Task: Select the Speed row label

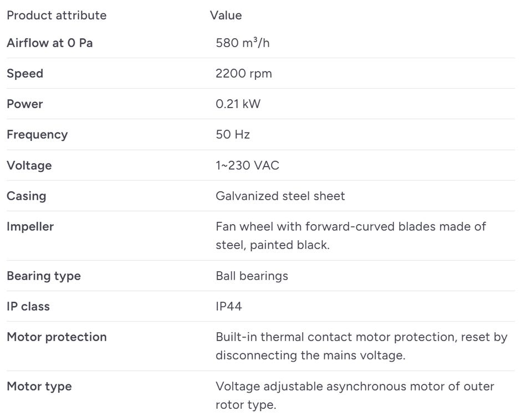Action: [25, 74]
